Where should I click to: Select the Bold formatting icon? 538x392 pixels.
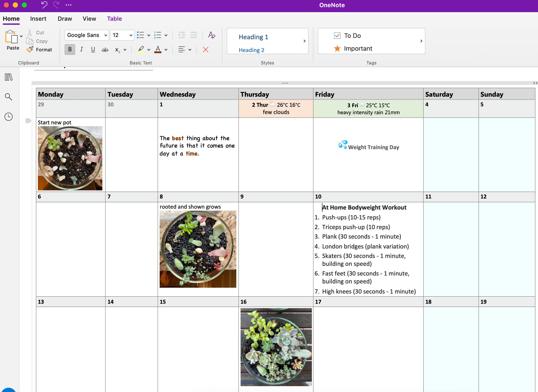pyautogui.click(x=70, y=50)
